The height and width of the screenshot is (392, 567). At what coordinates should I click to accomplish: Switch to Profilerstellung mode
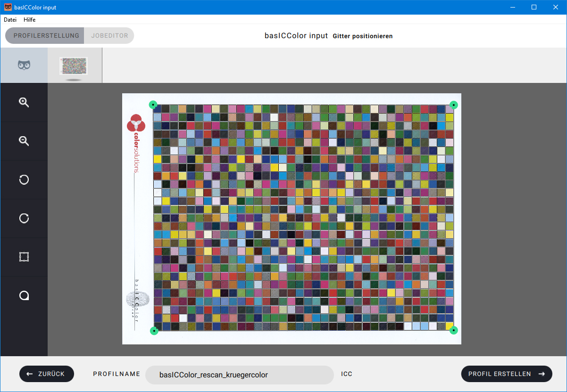[x=46, y=36]
